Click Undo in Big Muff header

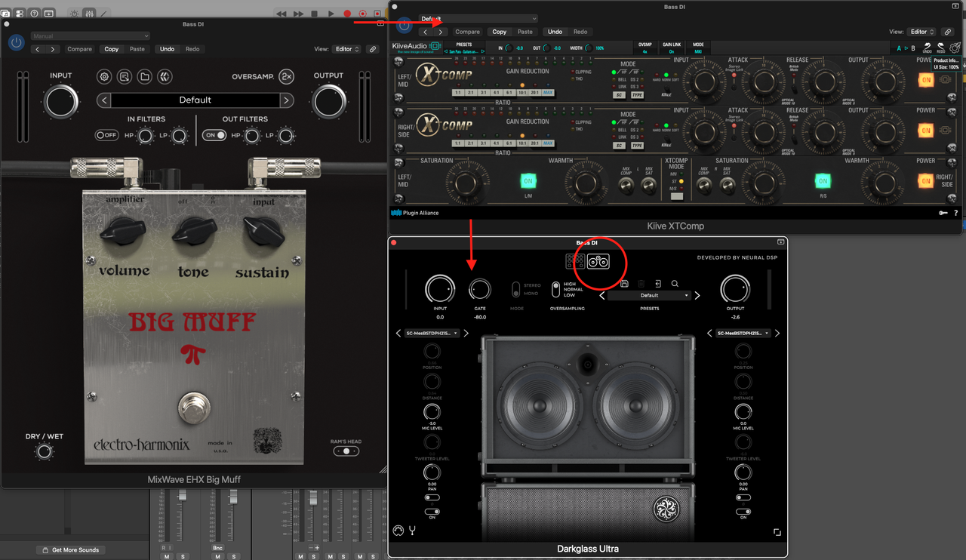click(x=167, y=49)
